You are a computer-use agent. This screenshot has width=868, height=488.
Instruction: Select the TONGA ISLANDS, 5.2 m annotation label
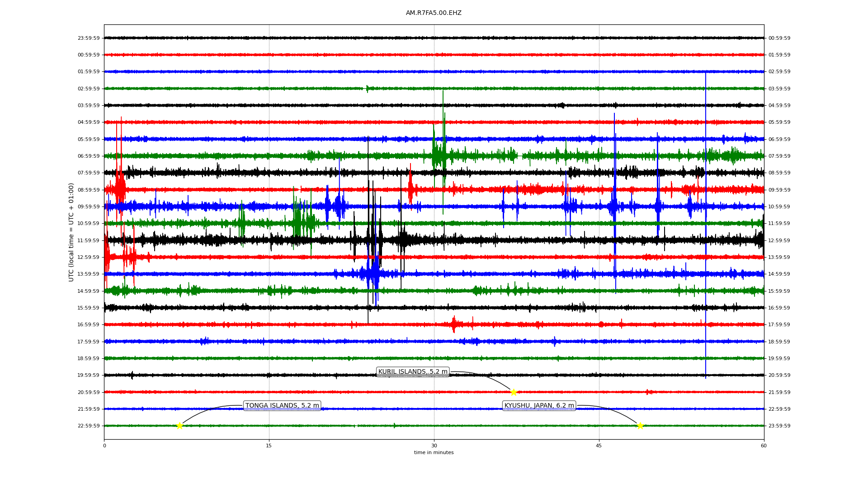[x=282, y=406]
